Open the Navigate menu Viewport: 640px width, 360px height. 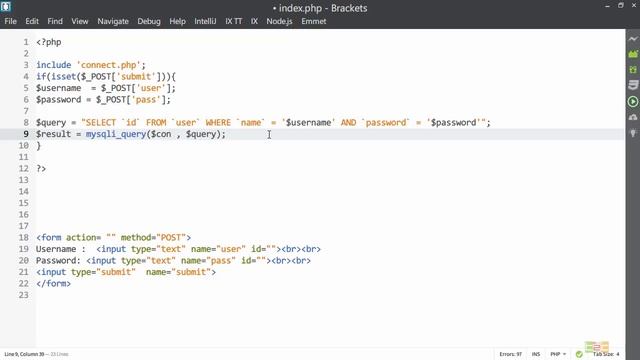pyautogui.click(x=113, y=21)
